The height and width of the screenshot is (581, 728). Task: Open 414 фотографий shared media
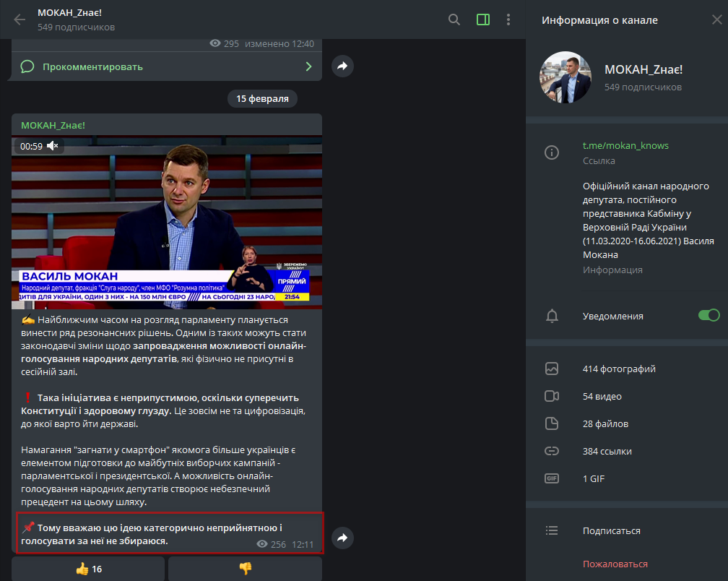point(619,369)
